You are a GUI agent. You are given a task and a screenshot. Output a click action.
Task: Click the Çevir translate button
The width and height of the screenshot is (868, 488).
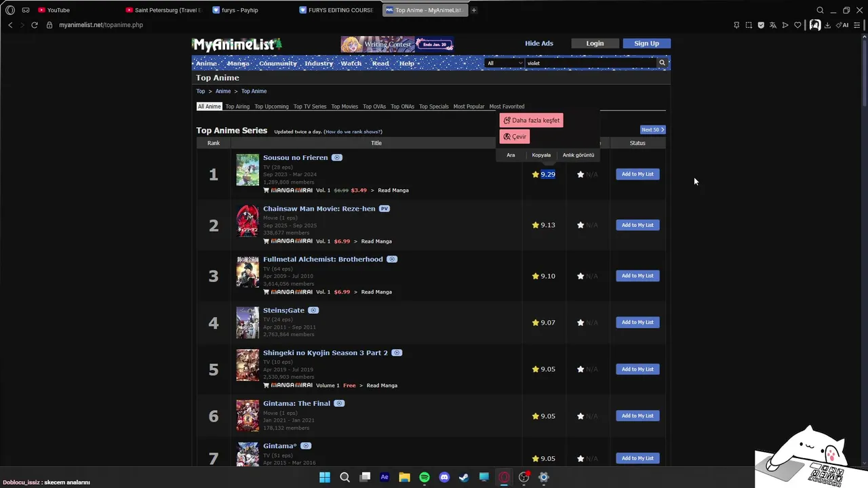tap(515, 136)
